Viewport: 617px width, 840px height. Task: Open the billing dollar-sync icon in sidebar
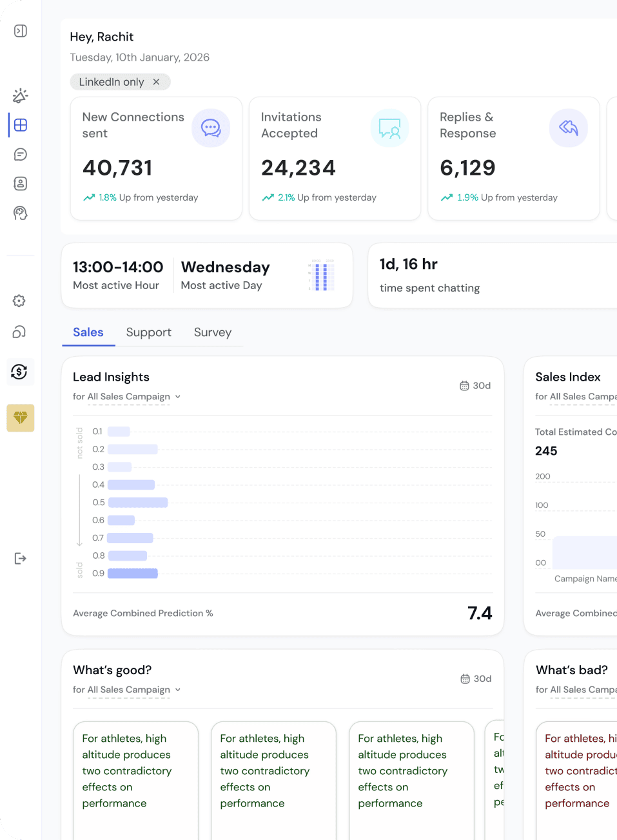[20, 372]
